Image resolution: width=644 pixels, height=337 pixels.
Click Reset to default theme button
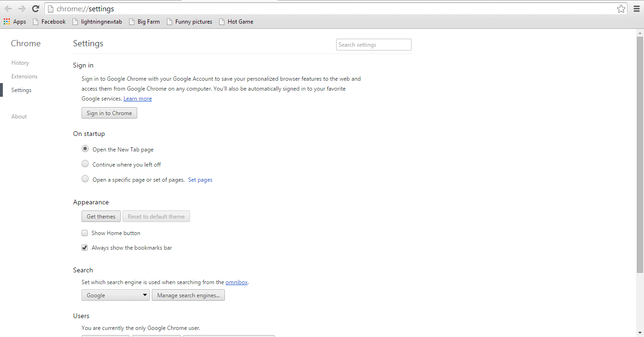[x=156, y=217]
